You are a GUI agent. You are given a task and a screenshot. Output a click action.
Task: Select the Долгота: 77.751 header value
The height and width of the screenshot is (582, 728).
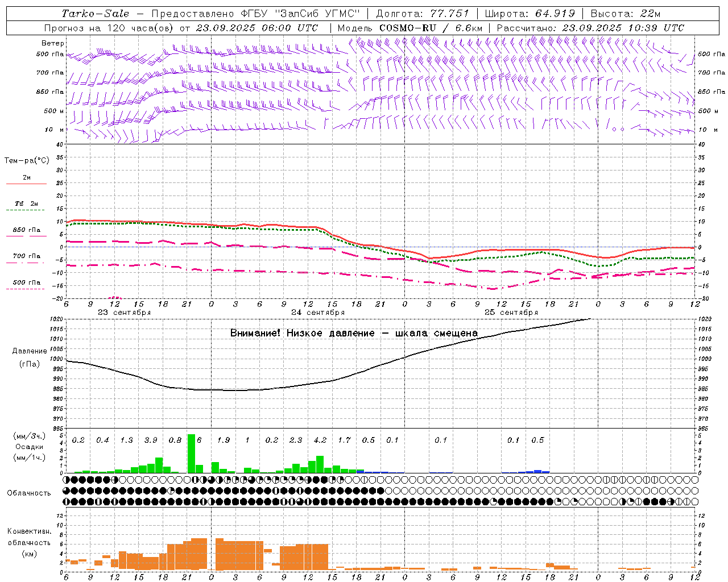[423, 14]
